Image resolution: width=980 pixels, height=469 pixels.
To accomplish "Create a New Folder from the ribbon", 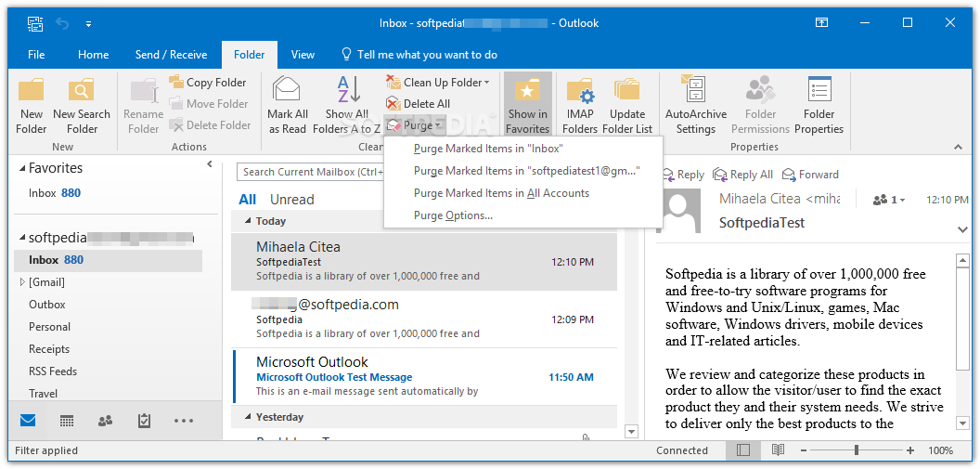I will [32, 106].
